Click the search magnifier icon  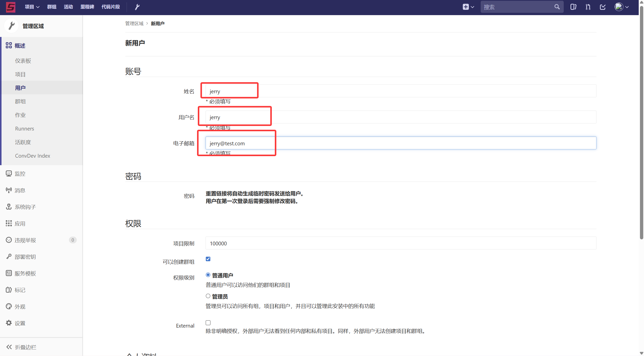[x=557, y=7]
